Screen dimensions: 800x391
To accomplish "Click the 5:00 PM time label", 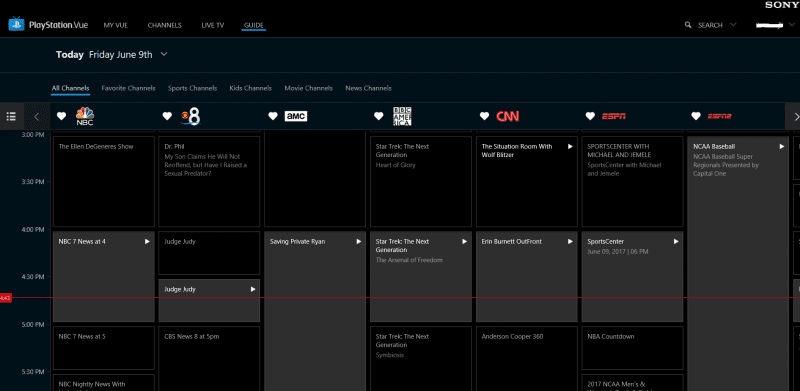I will 32,325.
